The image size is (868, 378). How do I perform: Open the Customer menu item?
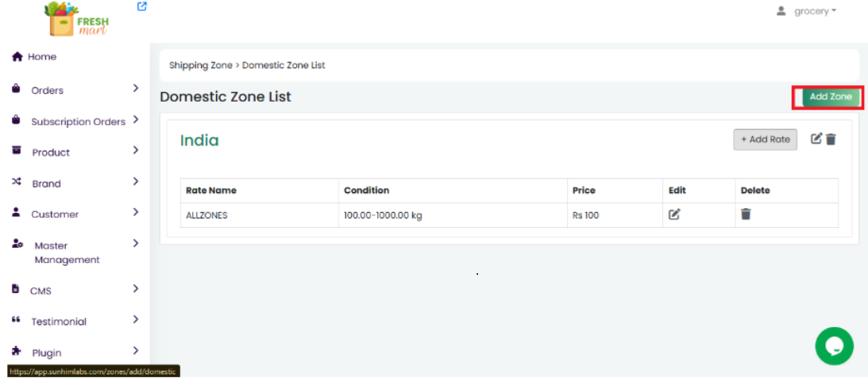click(55, 214)
